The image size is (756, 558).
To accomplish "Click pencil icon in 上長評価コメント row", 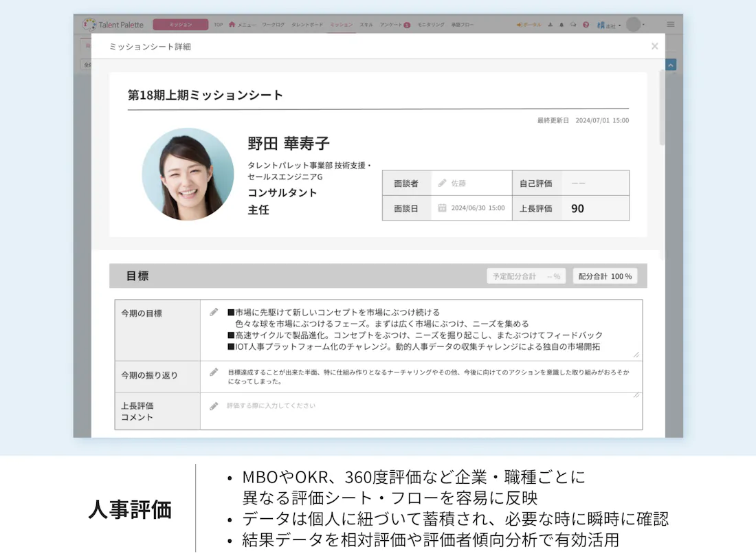I will click(x=214, y=406).
